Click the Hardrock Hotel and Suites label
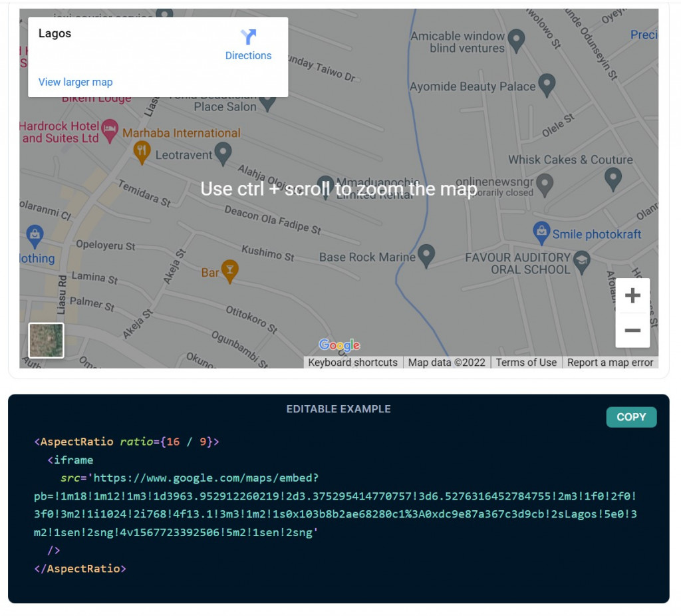Screen dimensions: 681x616 click(59, 132)
